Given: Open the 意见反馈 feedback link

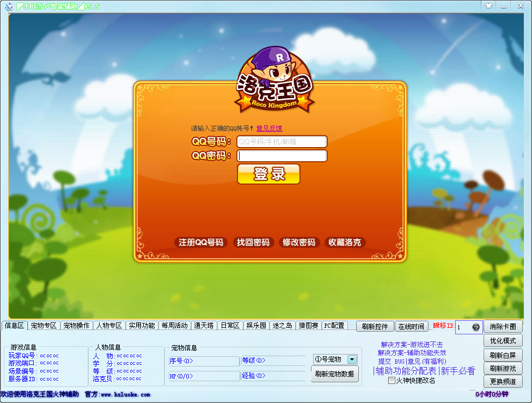Looking at the screenshot, I should (x=270, y=128).
